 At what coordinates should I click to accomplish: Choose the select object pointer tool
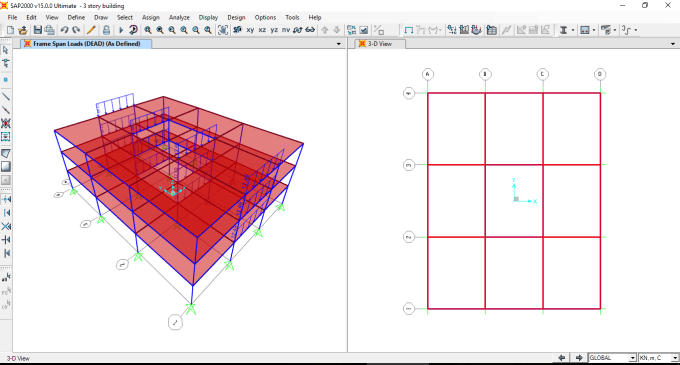[x=6, y=50]
